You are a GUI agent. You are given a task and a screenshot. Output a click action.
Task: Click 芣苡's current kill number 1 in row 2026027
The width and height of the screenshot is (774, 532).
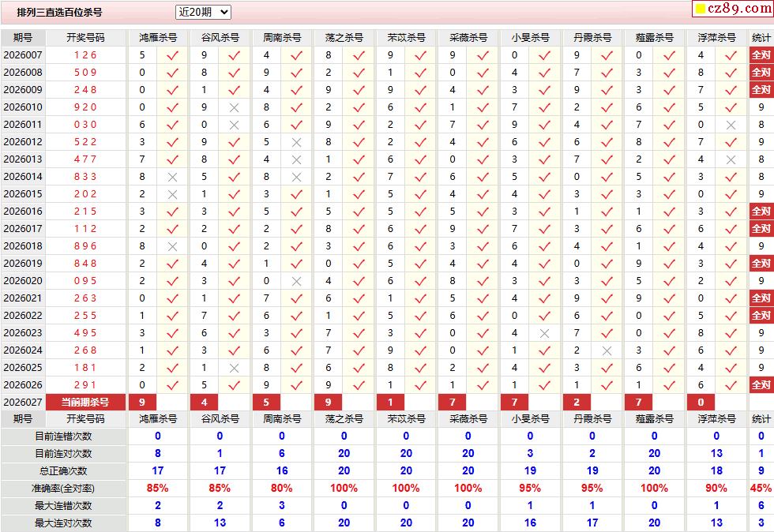click(x=390, y=403)
